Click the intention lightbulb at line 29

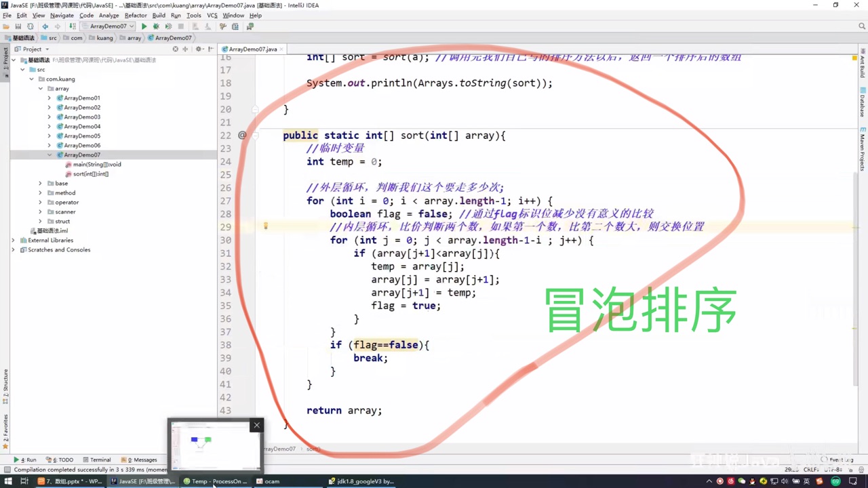pyautogui.click(x=266, y=226)
